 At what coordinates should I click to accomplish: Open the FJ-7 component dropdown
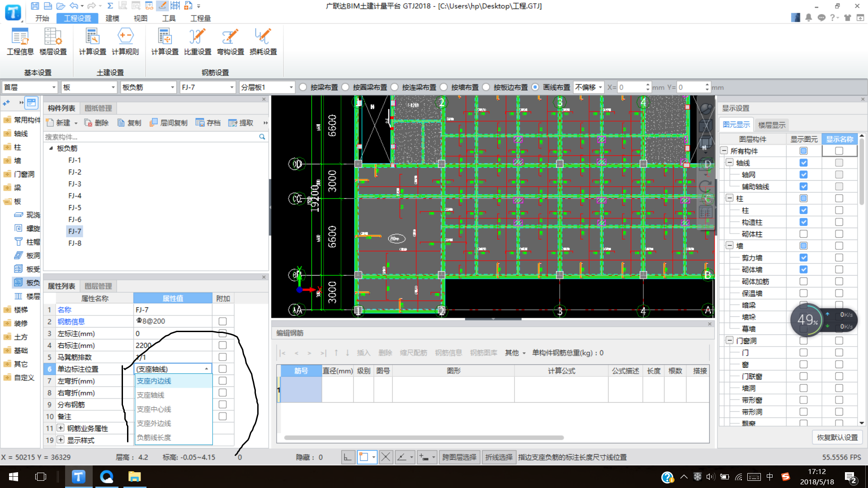(x=208, y=87)
